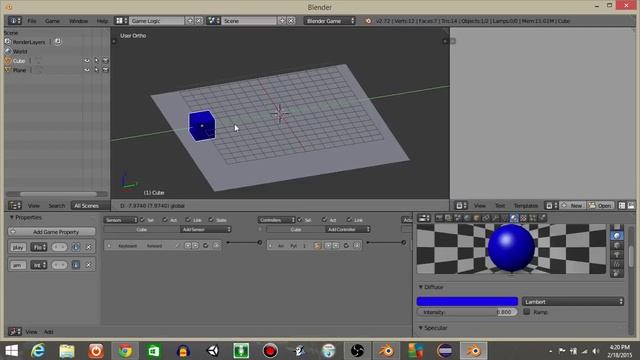Viewport: 640px width, 360px height.
Task: Click the blue diffuse color swatch
Action: click(467, 302)
